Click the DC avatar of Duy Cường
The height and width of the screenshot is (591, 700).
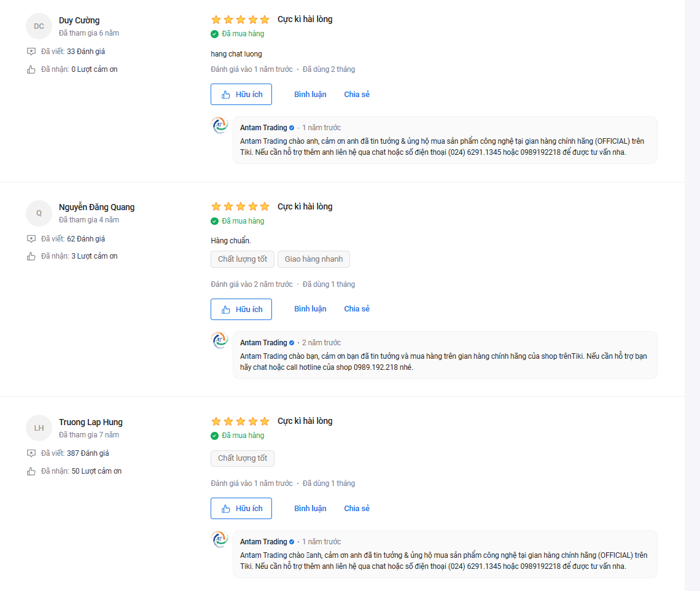pyautogui.click(x=39, y=26)
